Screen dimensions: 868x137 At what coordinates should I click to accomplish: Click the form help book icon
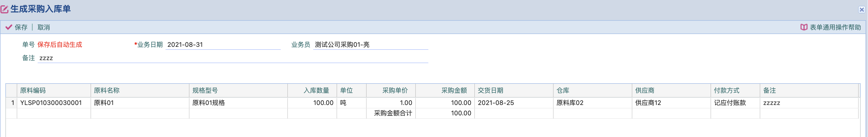tap(804, 27)
